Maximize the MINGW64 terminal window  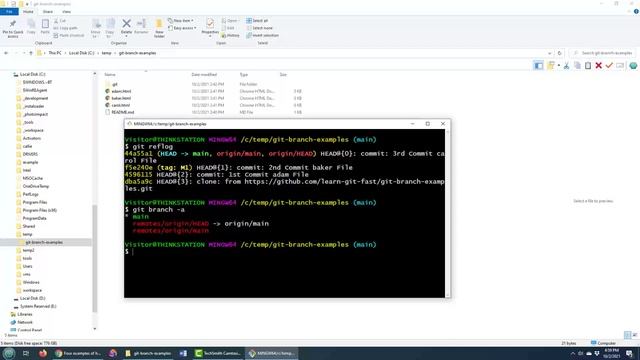pos(427,124)
